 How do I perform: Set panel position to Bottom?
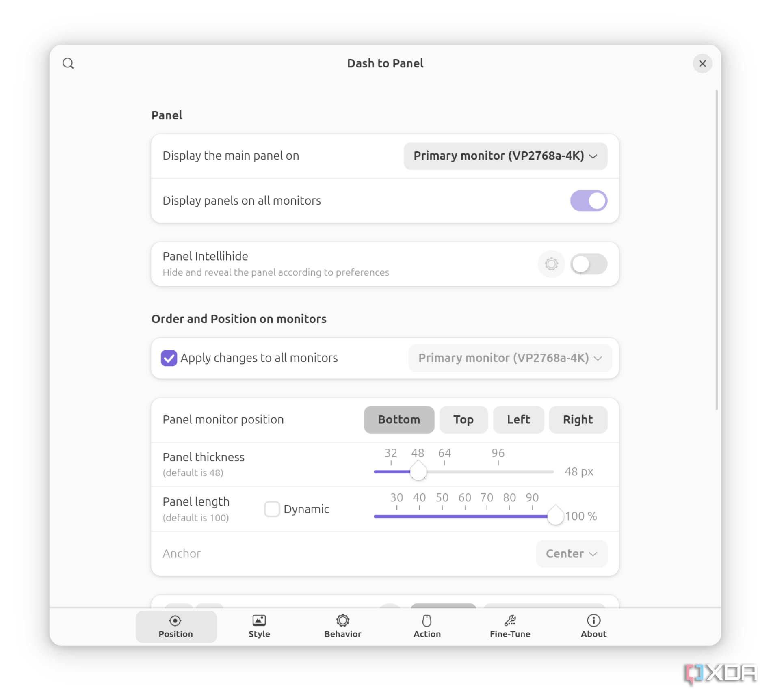click(x=398, y=419)
